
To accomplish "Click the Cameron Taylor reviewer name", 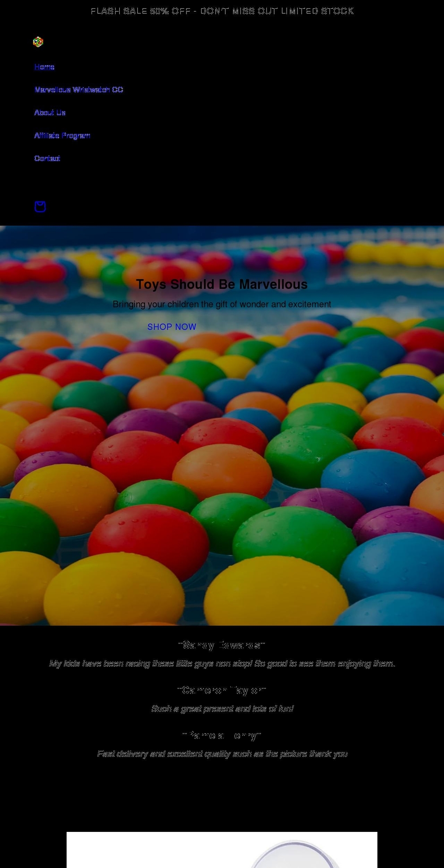I will coord(222,690).
